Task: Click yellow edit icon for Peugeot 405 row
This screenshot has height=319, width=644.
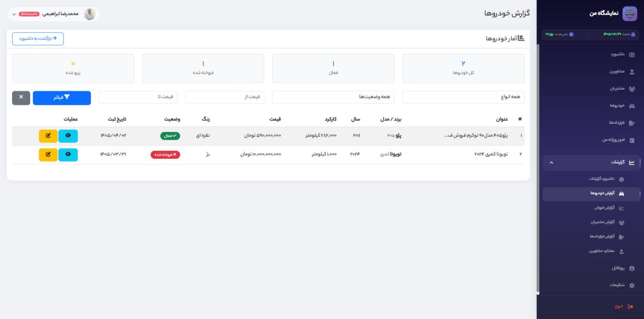Action: point(48,136)
